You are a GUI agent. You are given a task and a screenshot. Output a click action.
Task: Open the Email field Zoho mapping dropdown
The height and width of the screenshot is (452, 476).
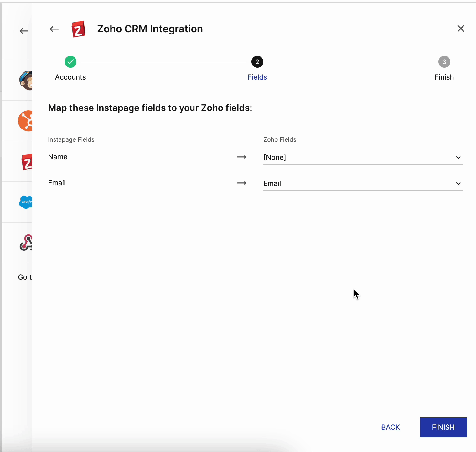point(357,183)
